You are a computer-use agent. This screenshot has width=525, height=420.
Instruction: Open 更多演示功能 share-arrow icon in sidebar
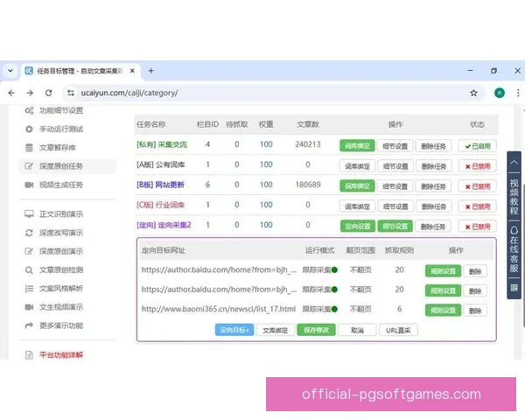click(x=29, y=325)
